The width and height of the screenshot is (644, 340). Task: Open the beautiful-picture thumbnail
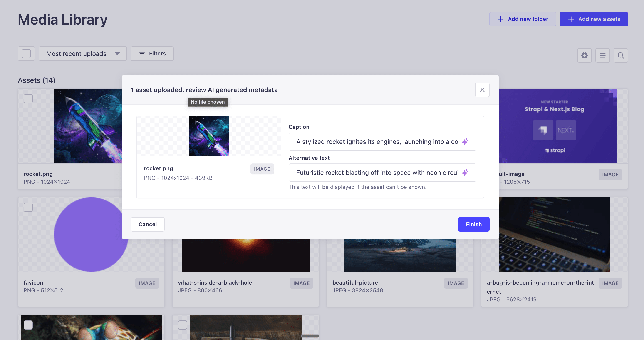click(400, 255)
